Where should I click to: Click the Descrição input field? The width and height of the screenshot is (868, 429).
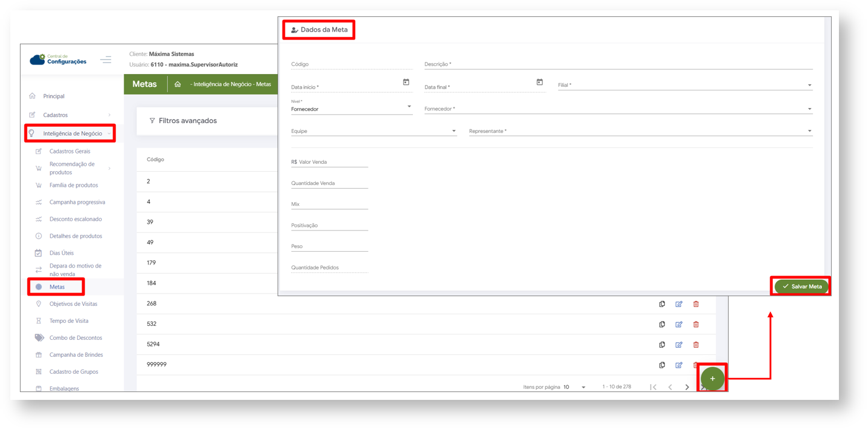click(618, 64)
